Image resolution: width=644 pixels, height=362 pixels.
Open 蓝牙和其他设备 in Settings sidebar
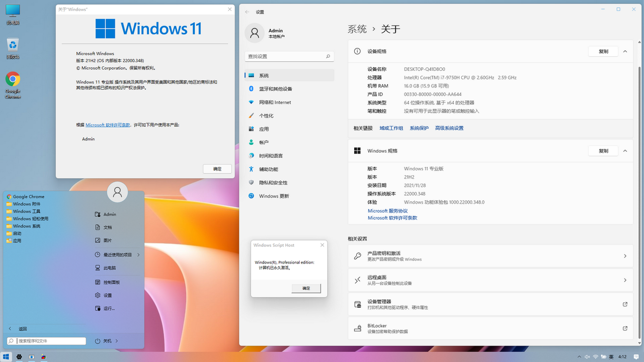289,89
